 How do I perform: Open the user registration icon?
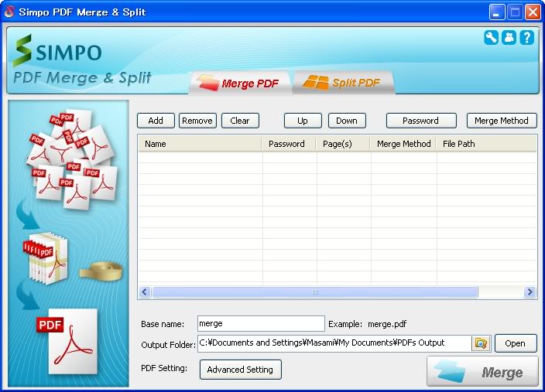coord(509,37)
